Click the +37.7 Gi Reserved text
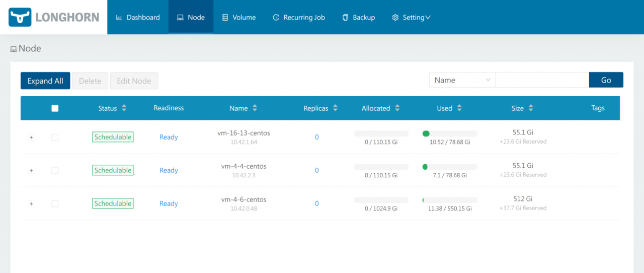Screen dimensions: 644x273 (523, 208)
